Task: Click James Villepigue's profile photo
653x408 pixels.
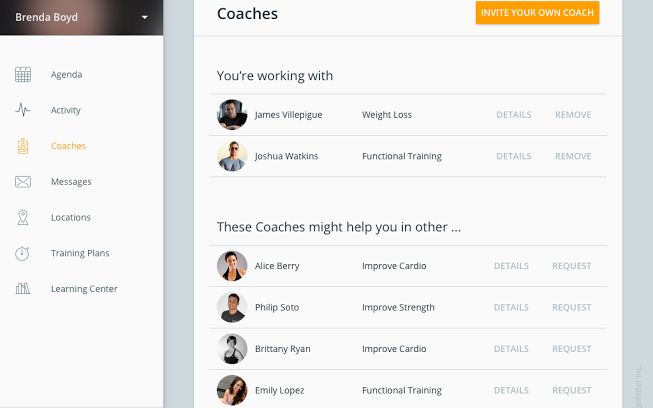Action: coord(232,115)
